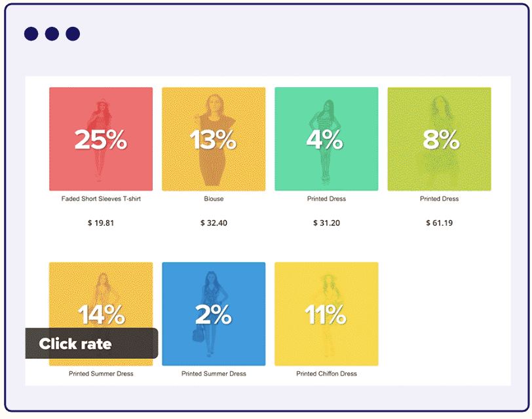Select the $ 61.19 price
Viewport: 532px width, 419px height.
coord(440,223)
